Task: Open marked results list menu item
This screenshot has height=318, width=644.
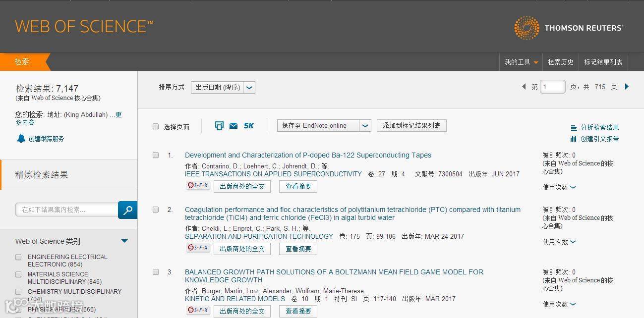Action: 603,62
